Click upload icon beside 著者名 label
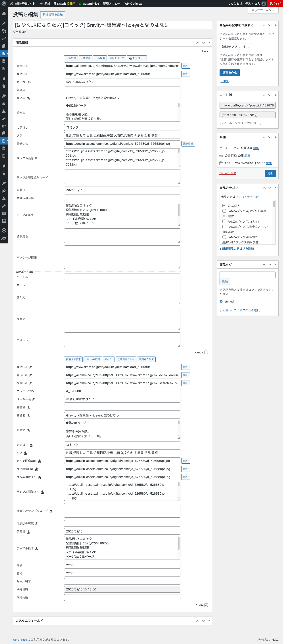 point(28,408)
